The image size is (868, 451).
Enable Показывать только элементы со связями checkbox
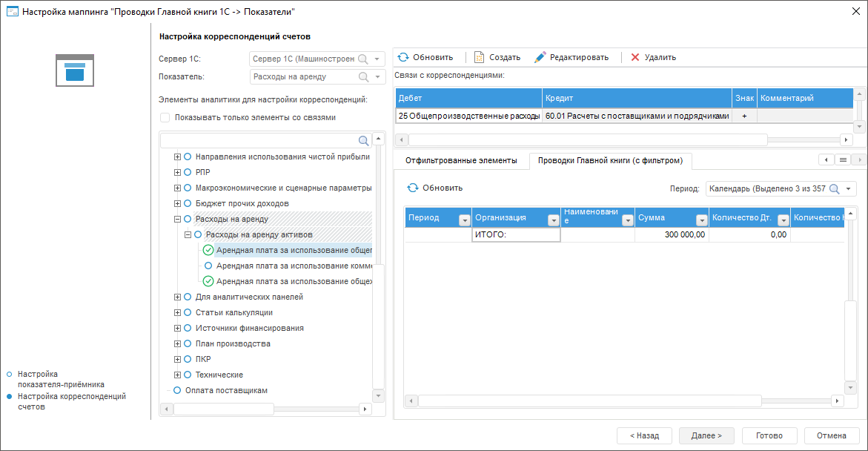tap(165, 117)
